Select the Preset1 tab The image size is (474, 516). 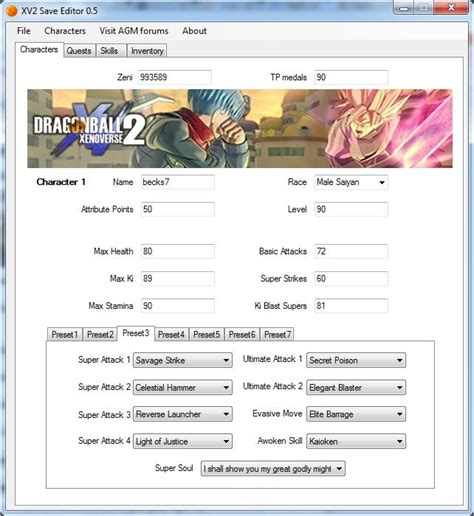(x=65, y=334)
